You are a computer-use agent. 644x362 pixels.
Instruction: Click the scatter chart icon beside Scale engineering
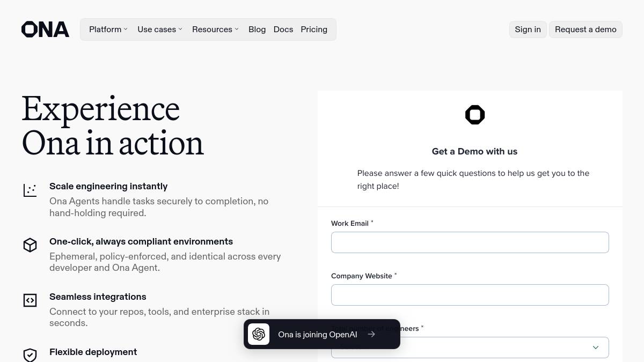tap(30, 190)
